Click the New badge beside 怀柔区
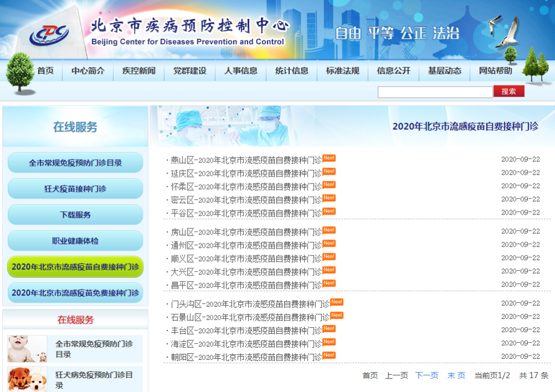The image size is (555, 392). [x=329, y=185]
